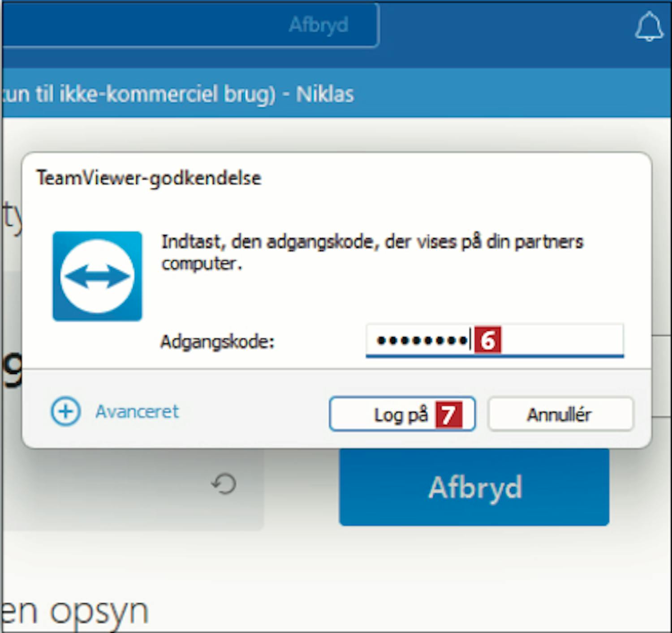The height and width of the screenshot is (633, 672).
Task: Click the TeamViewer-godkendelse dialog title
Action: (x=149, y=178)
